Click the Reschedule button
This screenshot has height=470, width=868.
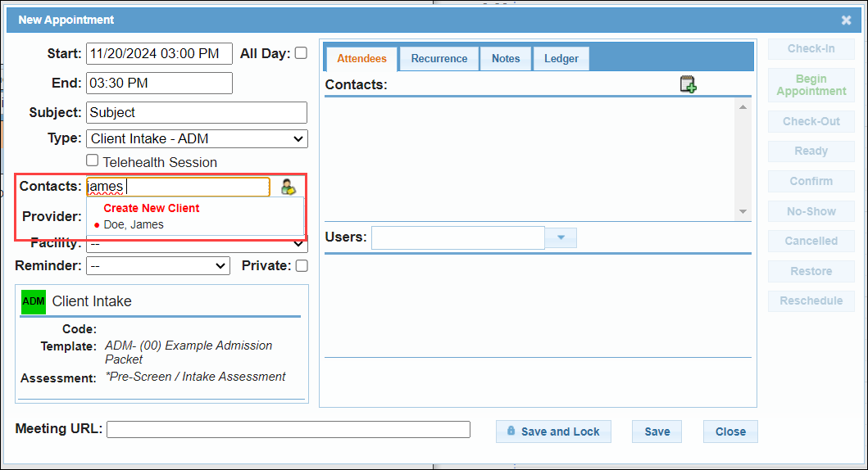(x=811, y=301)
